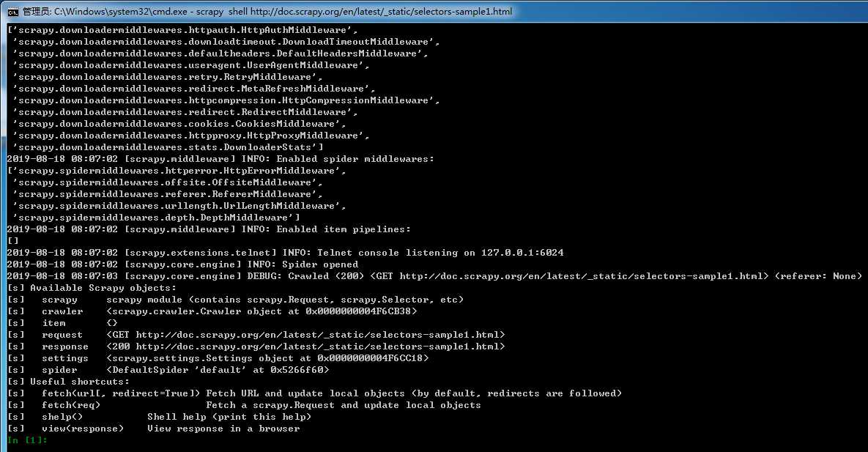
Task: Select the RefererMiddleware line
Action: point(168,194)
